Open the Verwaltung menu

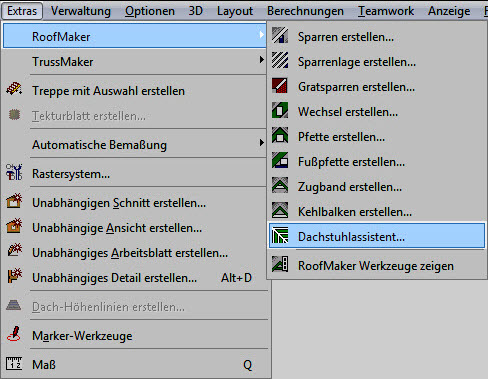(81, 11)
